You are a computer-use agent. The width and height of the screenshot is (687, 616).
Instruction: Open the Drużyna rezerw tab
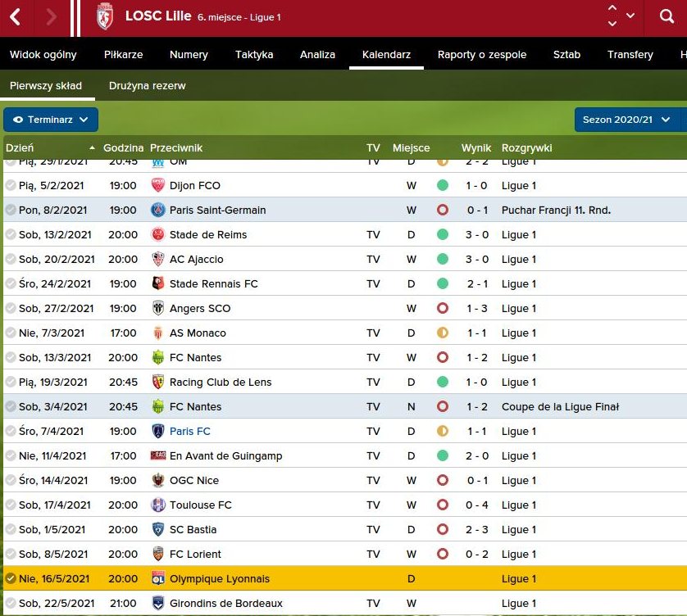[x=147, y=86]
